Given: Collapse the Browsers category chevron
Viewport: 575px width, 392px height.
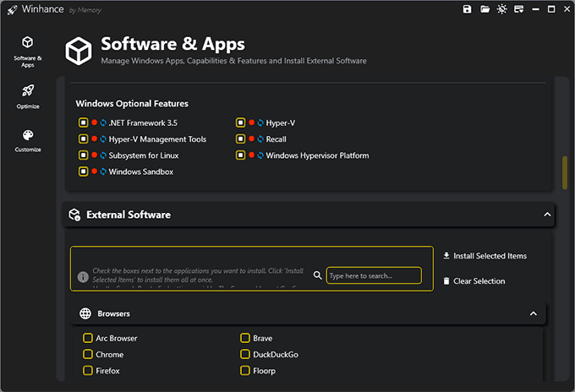Looking at the screenshot, I should tap(533, 313).
